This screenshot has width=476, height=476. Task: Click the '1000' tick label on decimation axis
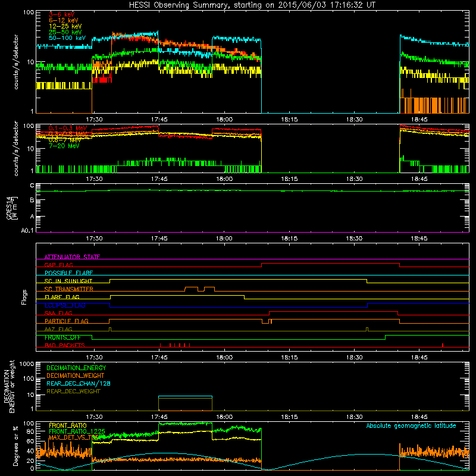coord(27,364)
